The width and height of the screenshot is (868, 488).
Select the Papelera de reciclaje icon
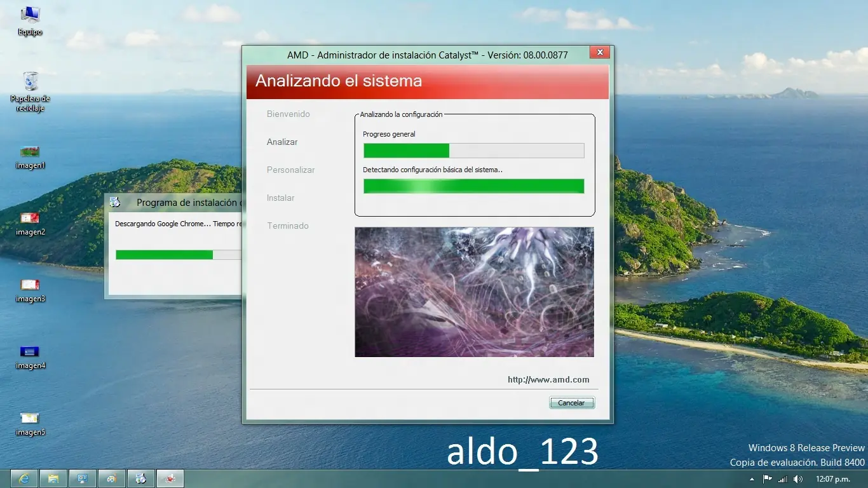[30, 91]
